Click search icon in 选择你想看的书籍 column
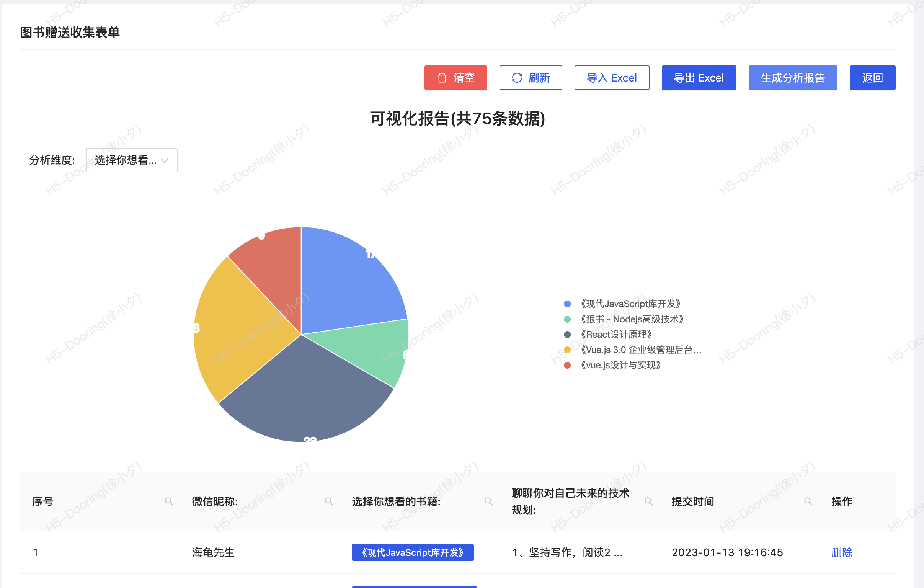Viewport: 924px width, 588px height. 488,501
